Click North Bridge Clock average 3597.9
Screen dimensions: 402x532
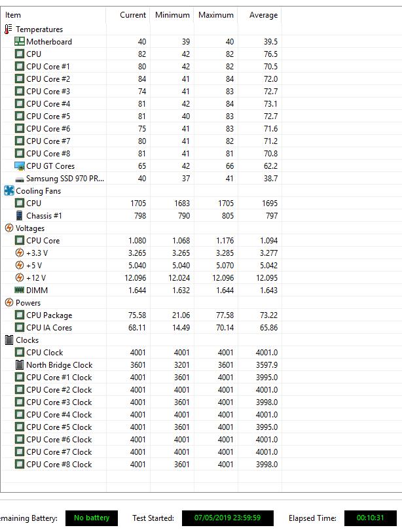coord(267,364)
